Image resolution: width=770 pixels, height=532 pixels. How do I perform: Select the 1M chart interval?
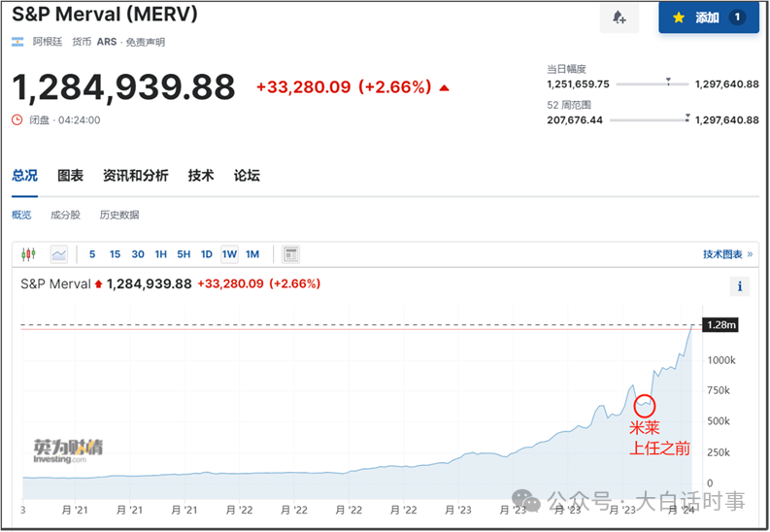(x=251, y=254)
